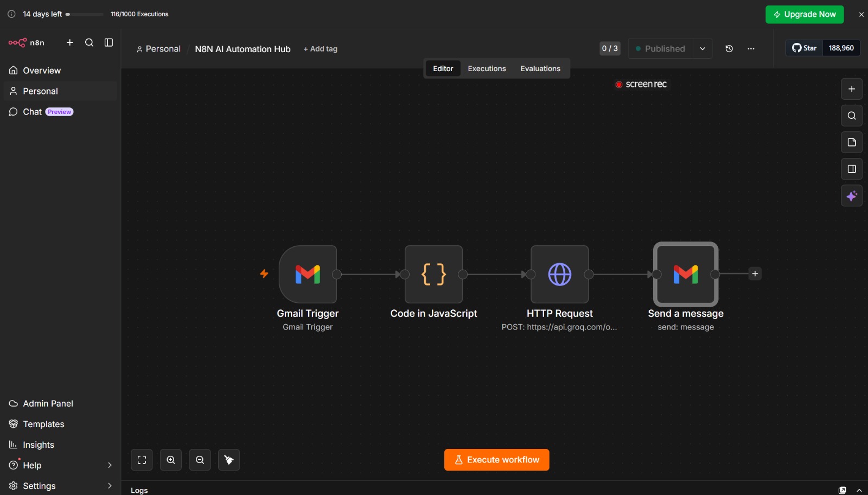Image resolution: width=868 pixels, height=495 pixels.
Task: Click the Published status button
Action: pos(660,48)
